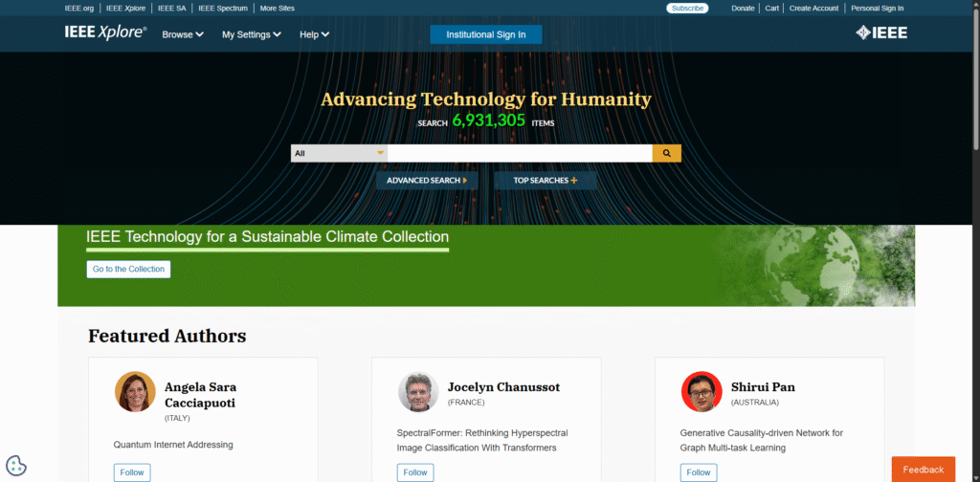
Task: Follow Jocelyn Chanussot
Action: (415, 472)
